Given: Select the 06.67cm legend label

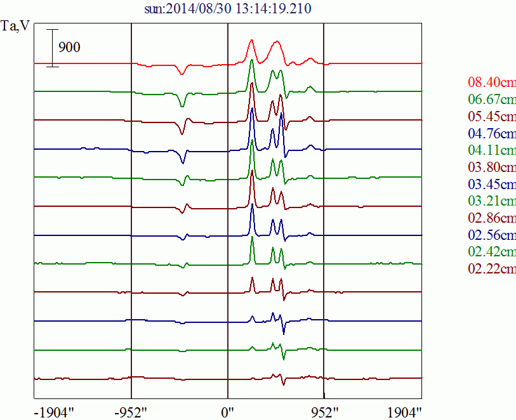Looking at the screenshot, I should point(492,99).
